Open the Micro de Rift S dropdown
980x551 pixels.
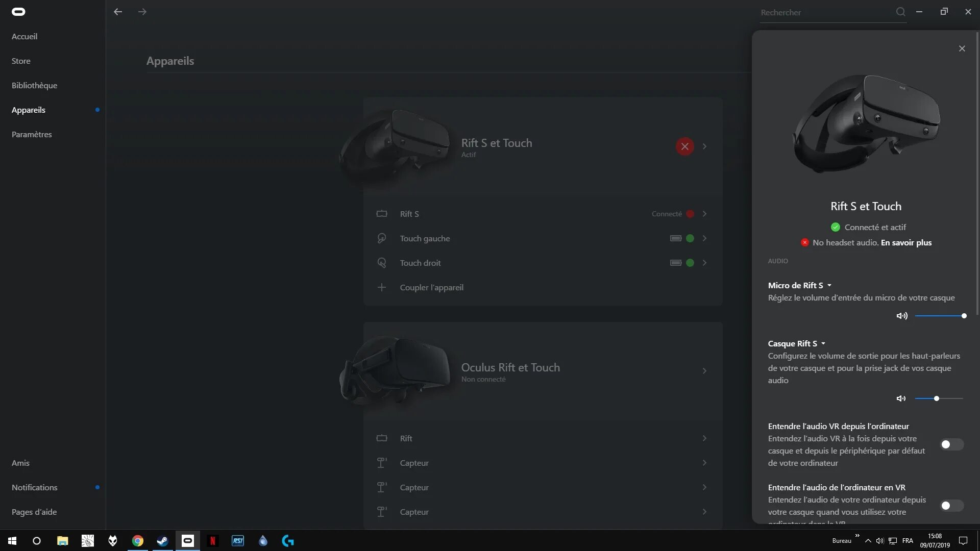[800, 285]
